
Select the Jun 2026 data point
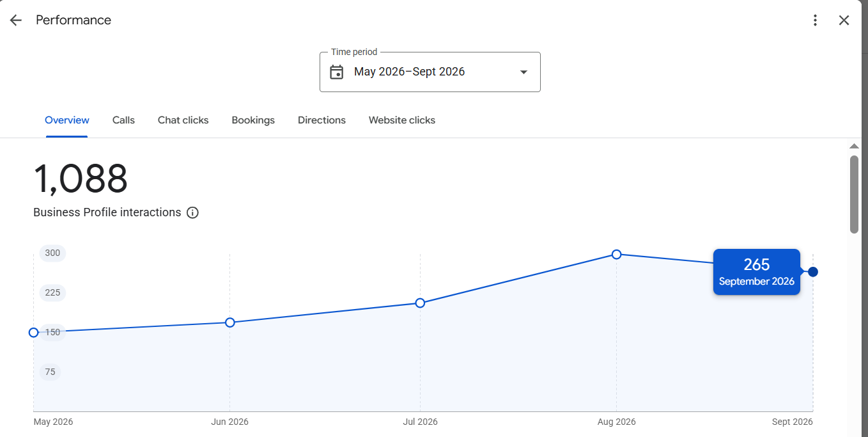click(230, 322)
